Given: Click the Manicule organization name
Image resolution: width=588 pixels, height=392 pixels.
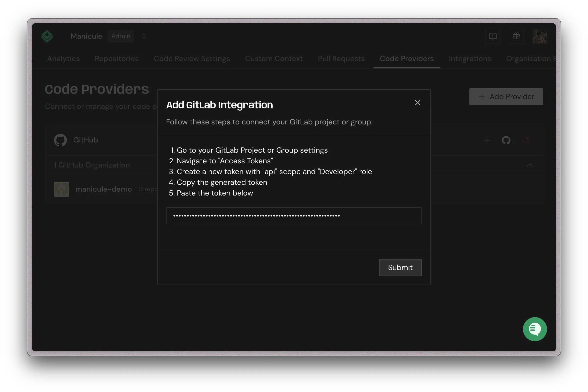Looking at the screenshot, I should point(86,36).
